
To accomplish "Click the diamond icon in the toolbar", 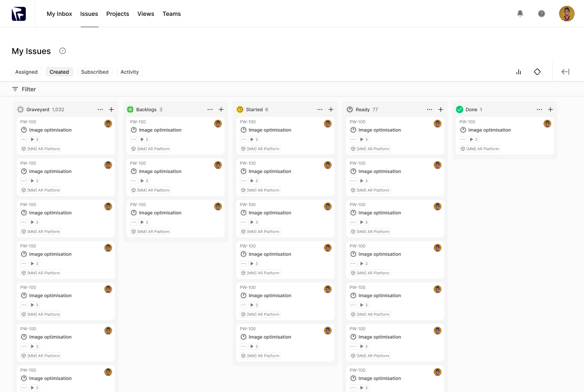I will pos(537,72).
